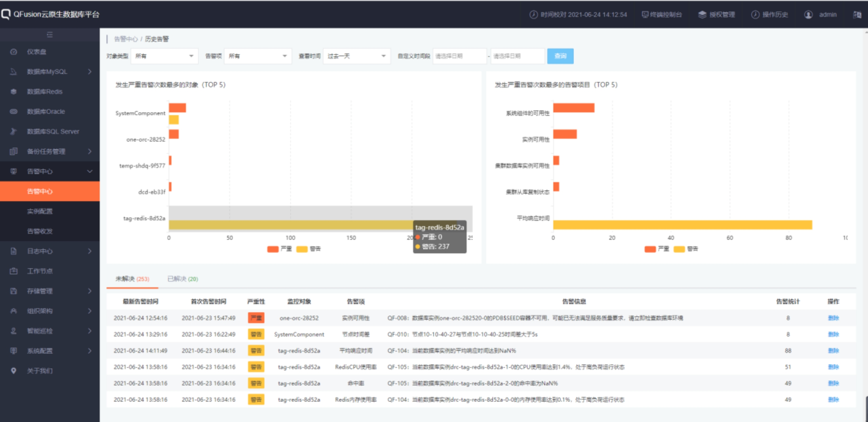The width and height of the screenshot is (868, 422).
Task: Delete the SystemComponent 节点时间差 alarm row
Action: [833, 334]
